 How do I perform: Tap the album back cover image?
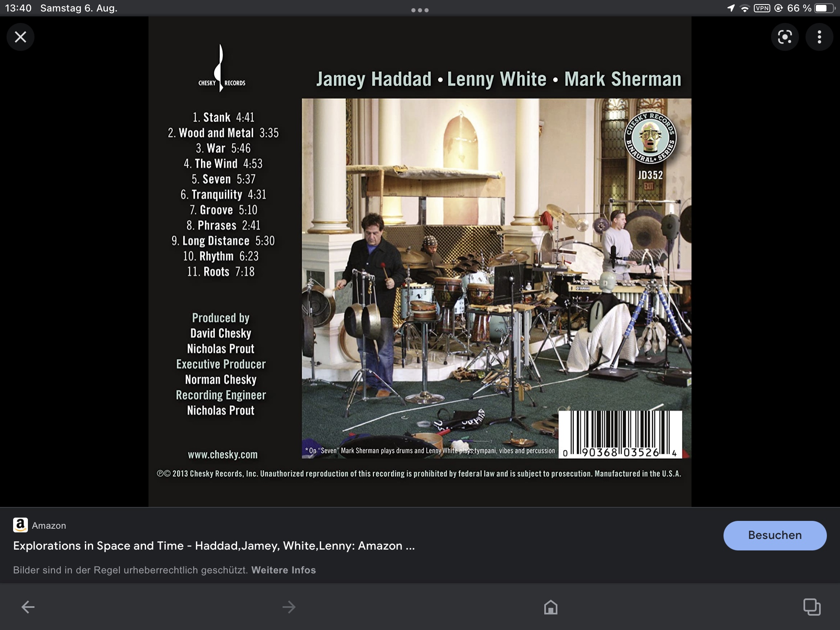[420, 262]
